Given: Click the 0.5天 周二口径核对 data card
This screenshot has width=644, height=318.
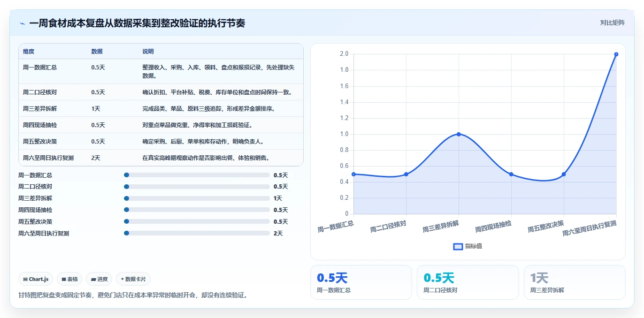Looking at the screenshot, I should (468, 282).
